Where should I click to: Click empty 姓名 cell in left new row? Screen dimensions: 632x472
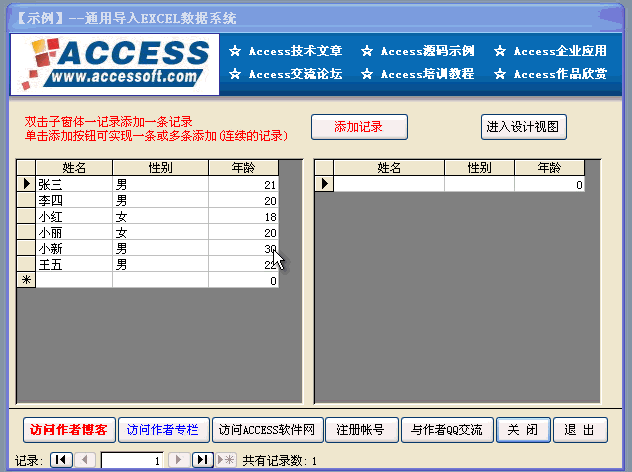pos(74,280)
